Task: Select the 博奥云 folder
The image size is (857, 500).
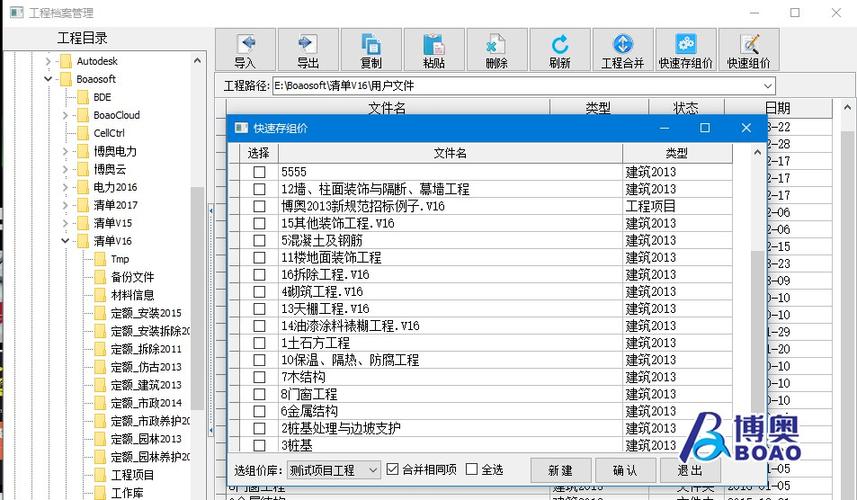Action: [x=102, y=169]
